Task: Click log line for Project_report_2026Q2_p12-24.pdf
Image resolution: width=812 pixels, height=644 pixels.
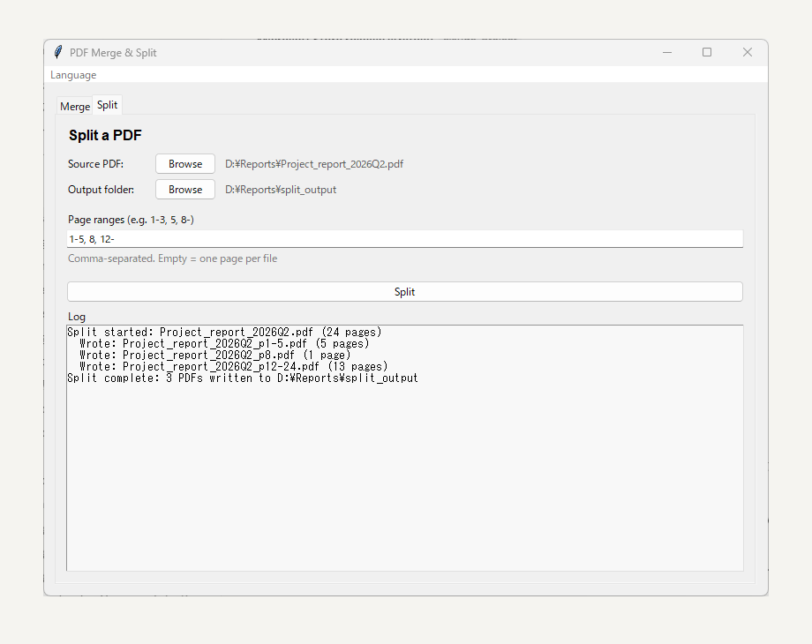Action: (x=234, y=366)
